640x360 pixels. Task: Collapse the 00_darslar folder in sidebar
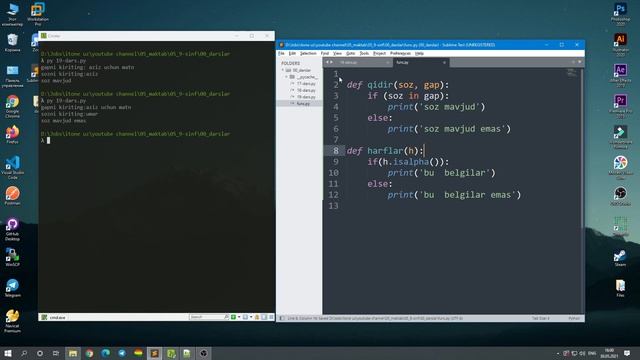point(283,70)
